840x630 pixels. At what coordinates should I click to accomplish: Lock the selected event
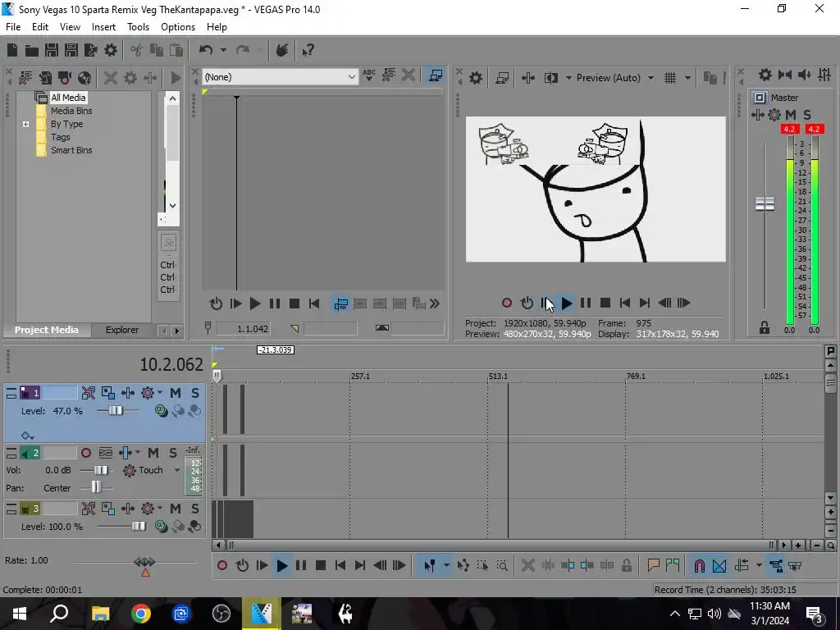tap(626, 565)
